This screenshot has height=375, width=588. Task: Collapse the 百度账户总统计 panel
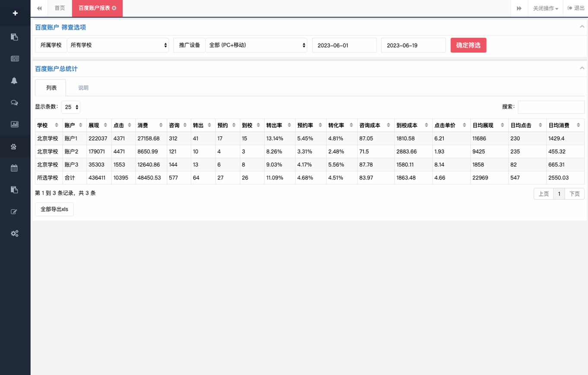582,68
